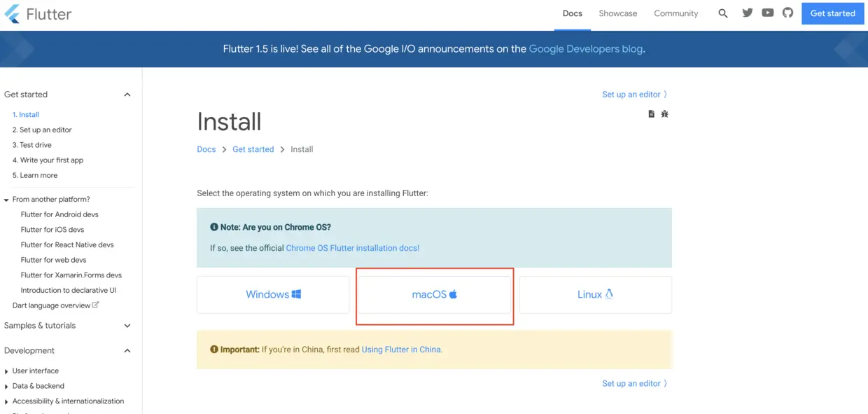Image resolution: width=868 pixels, height=414 pixels.
Task: Click the bug report icon
Action: 665,113
